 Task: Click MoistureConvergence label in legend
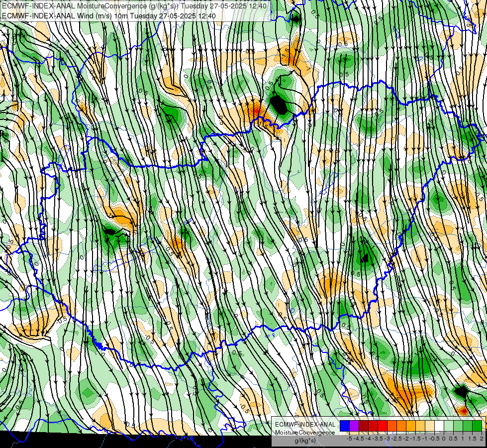coord(305,433)
